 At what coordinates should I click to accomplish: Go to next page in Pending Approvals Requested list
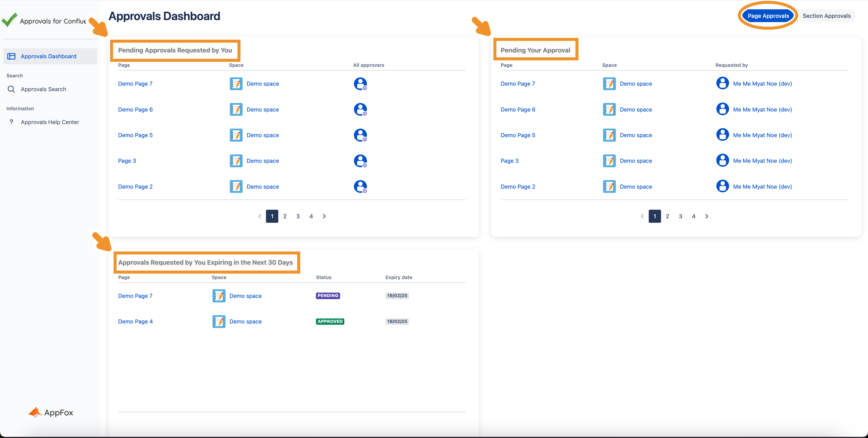(324, 216)
